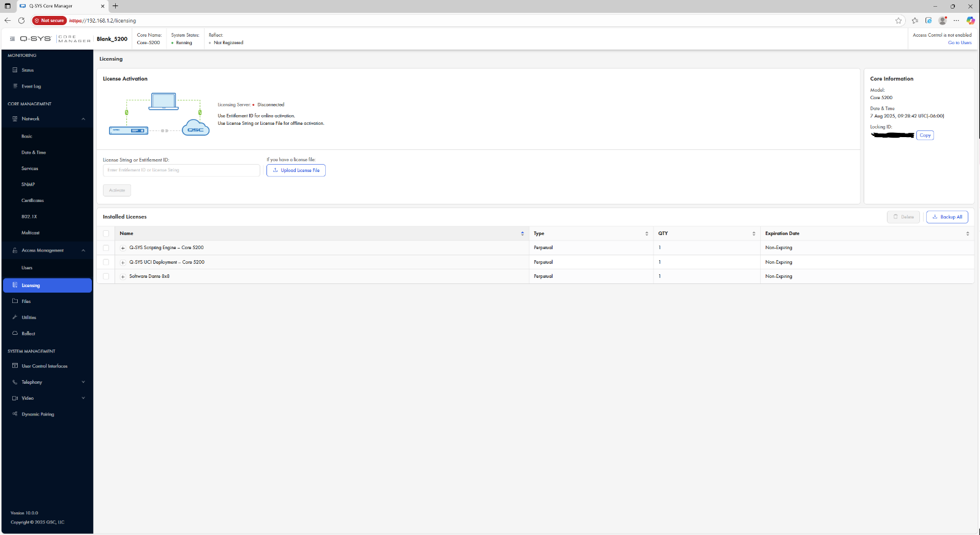Viewport: 980px width, 535px height.
Task: Check the Q-SYS Scripting Engine license checkbox
Action: (x=106, y=248)
